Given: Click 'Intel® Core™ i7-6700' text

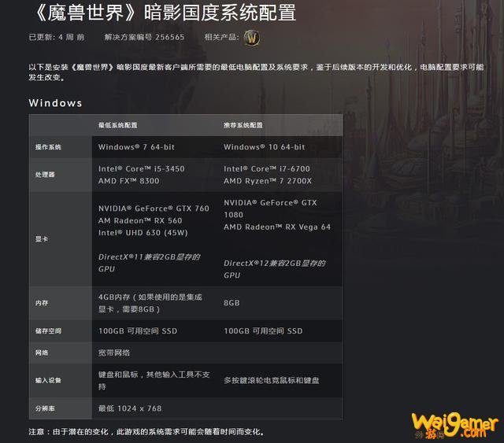Looking at the screenshot, I should [267, 169].
